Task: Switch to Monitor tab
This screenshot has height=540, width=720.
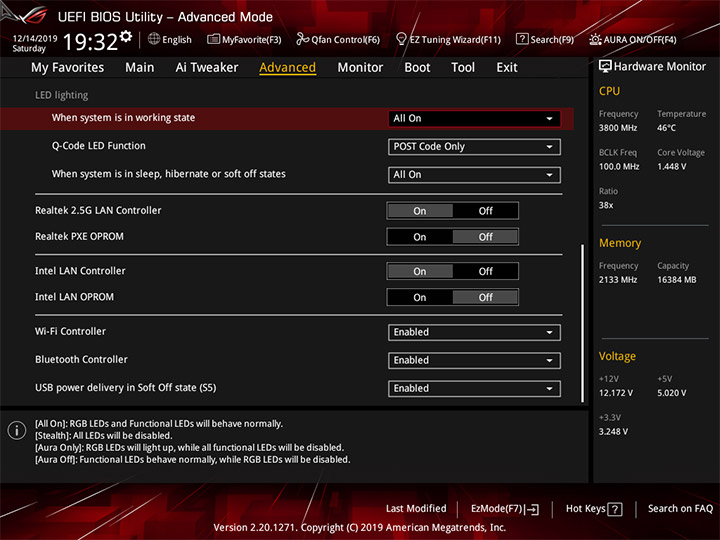Action: [x=360, y=68]
